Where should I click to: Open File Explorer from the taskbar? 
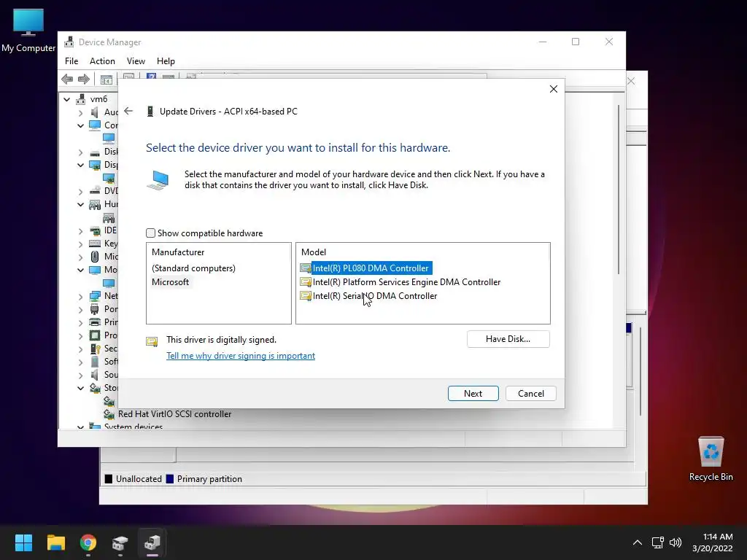point(55,542)
